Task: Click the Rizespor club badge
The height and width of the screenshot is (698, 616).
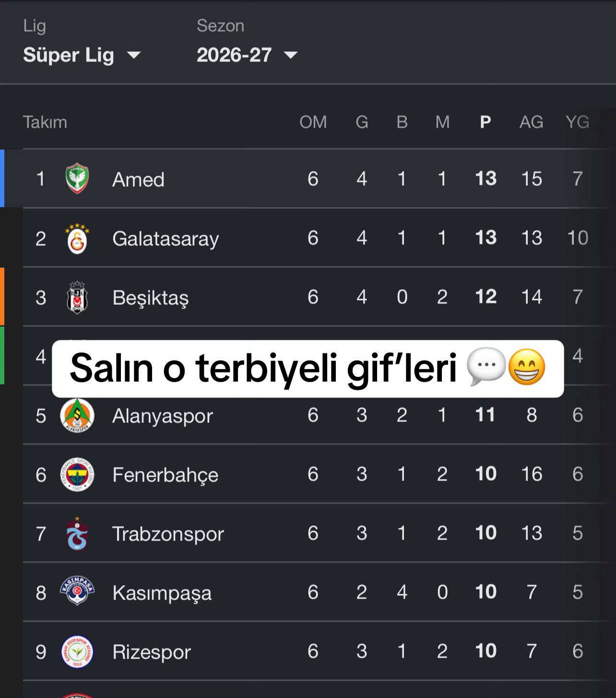Action: [77, 652]
